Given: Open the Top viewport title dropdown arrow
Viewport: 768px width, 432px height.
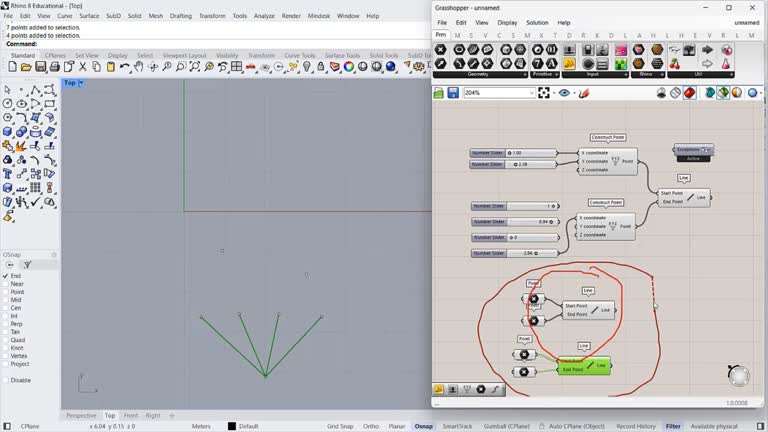Looking at the screenshot, I should tap(81, 83).
